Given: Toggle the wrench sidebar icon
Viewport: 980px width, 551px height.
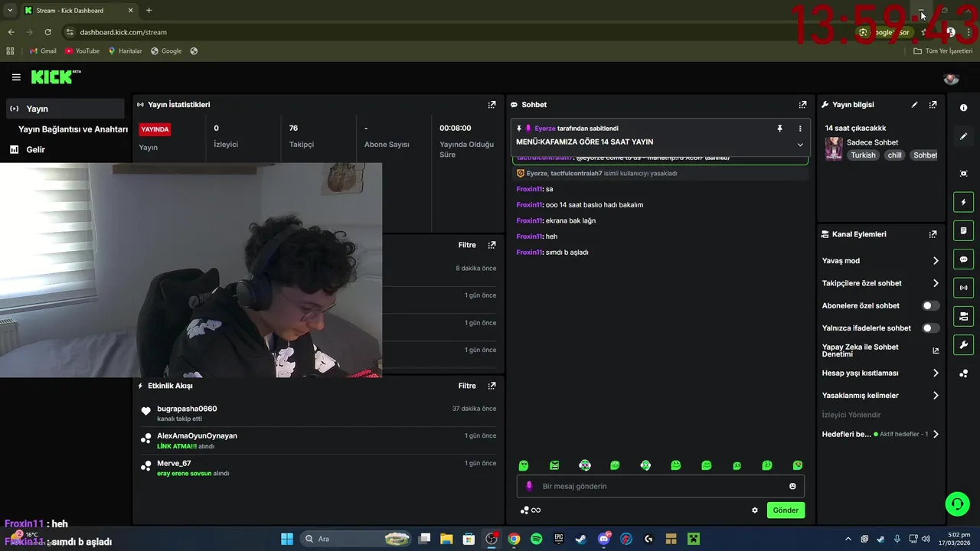Looking at the screenshot, I should click(963, 345).
